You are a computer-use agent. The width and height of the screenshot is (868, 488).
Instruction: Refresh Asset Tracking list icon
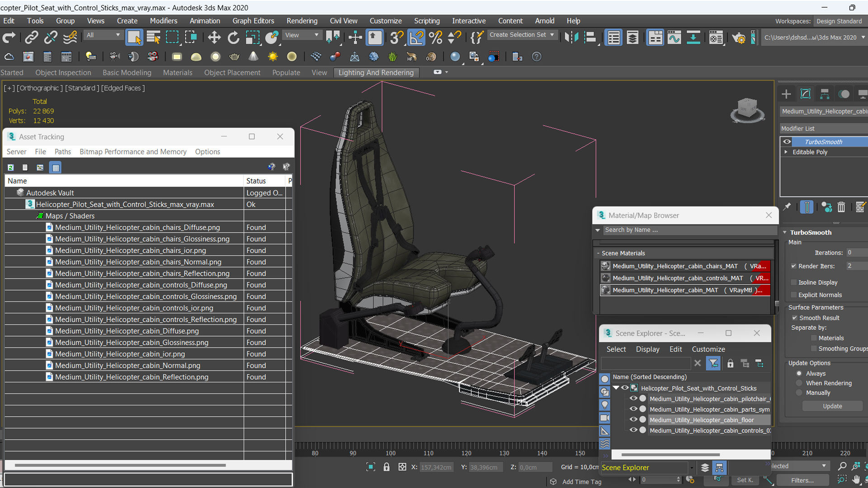(x=11, y=167)
